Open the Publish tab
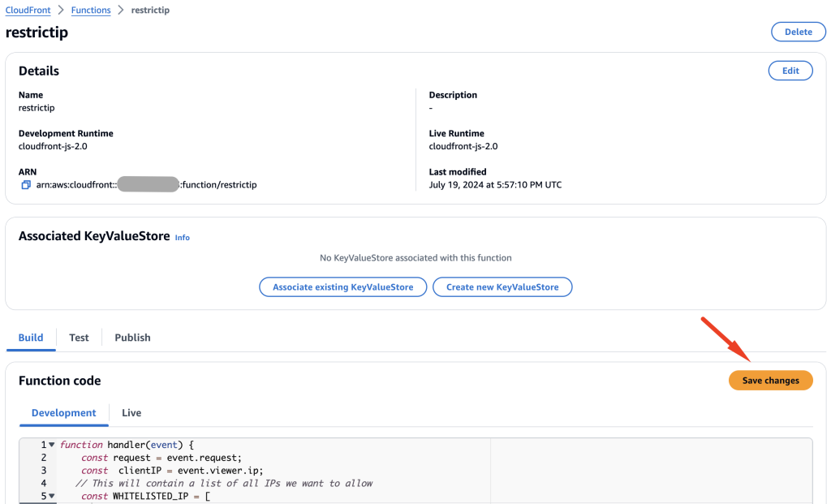Screen dimensions: 831x504 coord(132,338)
